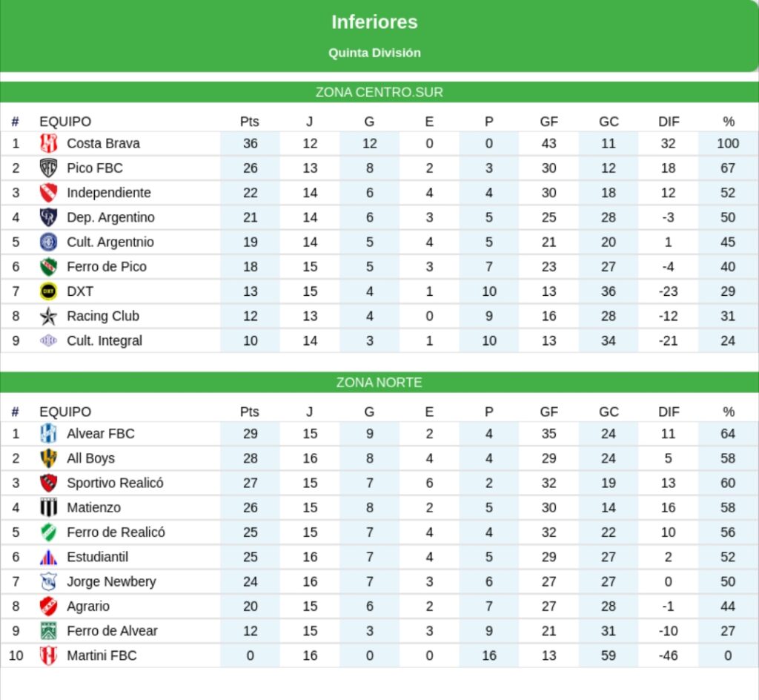759x700 pixels.
Task: Click the Costa Brava club crest
Action: pyautogui.click(x=48, y=143)
